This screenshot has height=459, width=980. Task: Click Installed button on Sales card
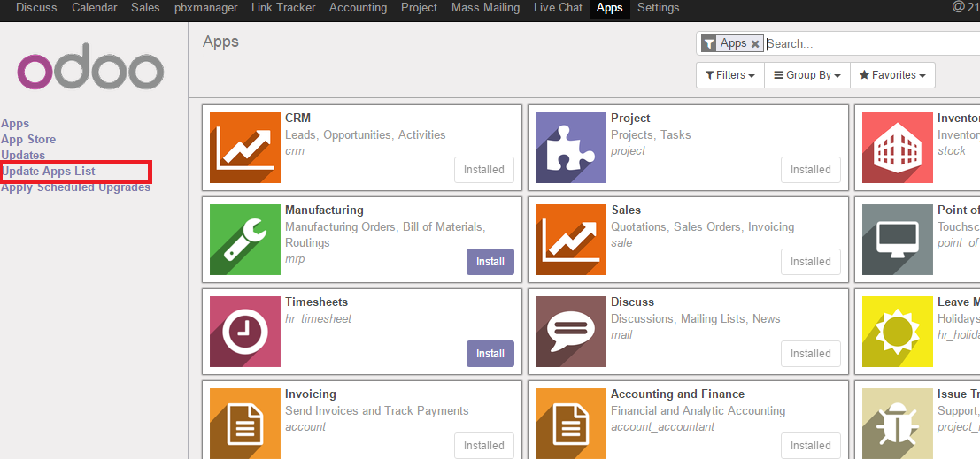[x=811, y=262]
